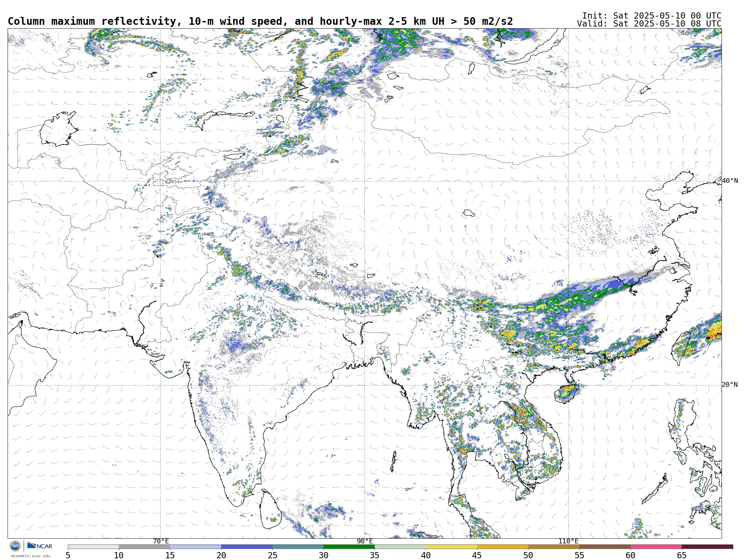Click the brown 55-60 colorbar swatch
This screenshot has height=560, width=744.
pyautogui.click(x=605, y=547)
